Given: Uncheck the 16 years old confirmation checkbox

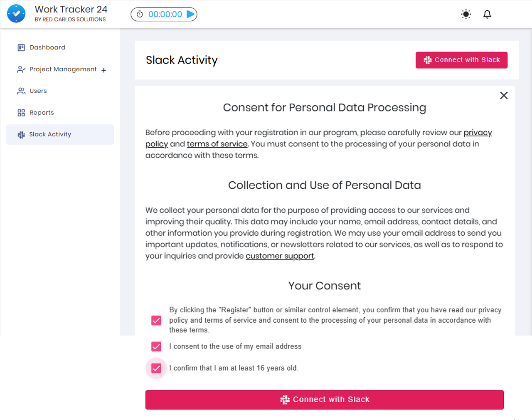Looking at the screenshot, I should [156, 368].
